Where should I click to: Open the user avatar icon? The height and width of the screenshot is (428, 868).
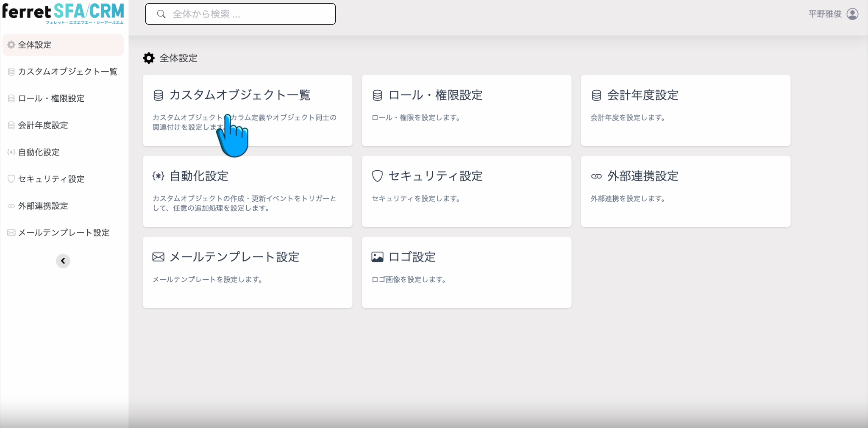tap(852, 14)
